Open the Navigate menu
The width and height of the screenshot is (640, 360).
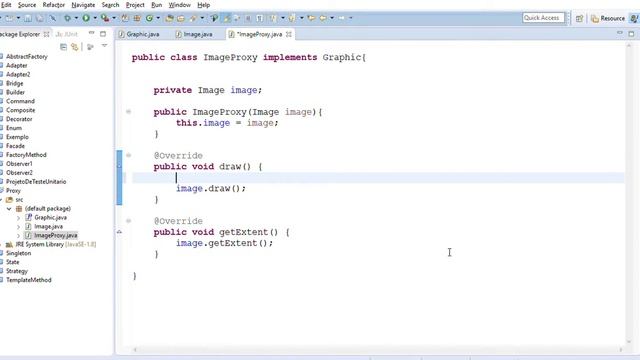coord(83,5)
